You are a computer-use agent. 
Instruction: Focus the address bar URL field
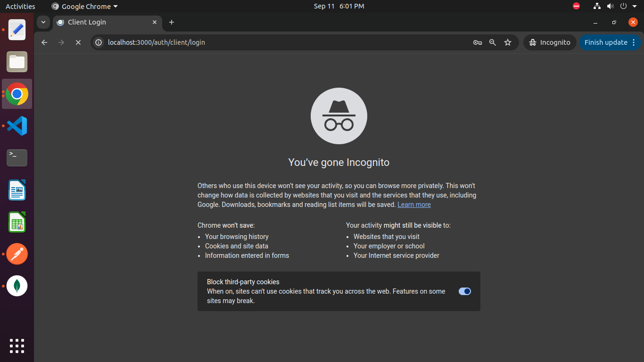[x=283, y=42]
